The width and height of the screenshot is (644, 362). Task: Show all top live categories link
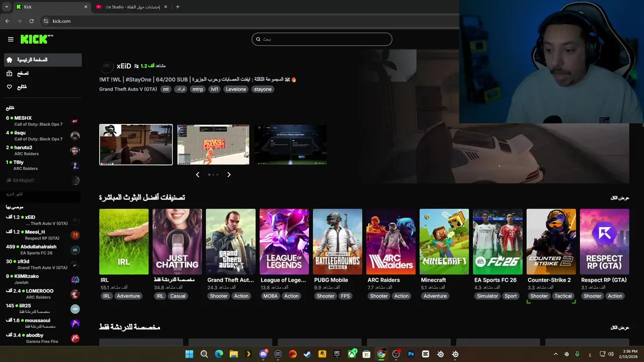(620, 198)
